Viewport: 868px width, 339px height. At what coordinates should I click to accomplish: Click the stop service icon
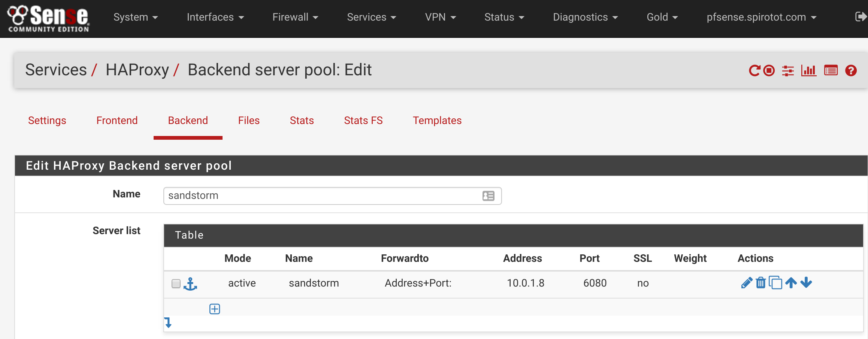[x=769, y=70]
